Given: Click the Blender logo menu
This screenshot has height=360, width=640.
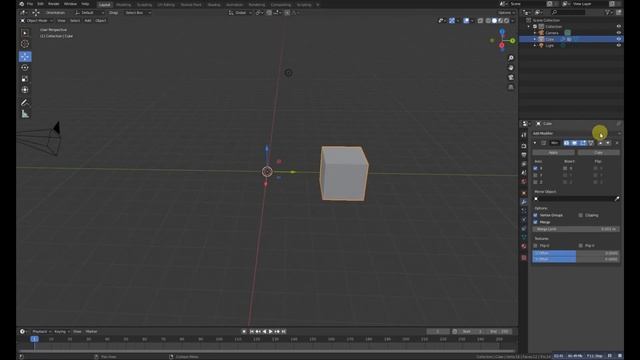Looking at the screenshot, I should coord(22,4).
